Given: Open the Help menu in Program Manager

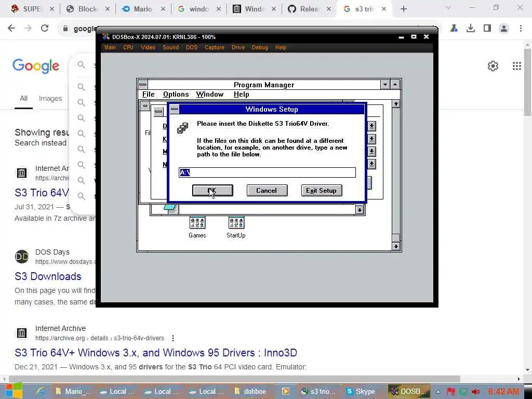Looking at the screenshot, I should point(241,95).
